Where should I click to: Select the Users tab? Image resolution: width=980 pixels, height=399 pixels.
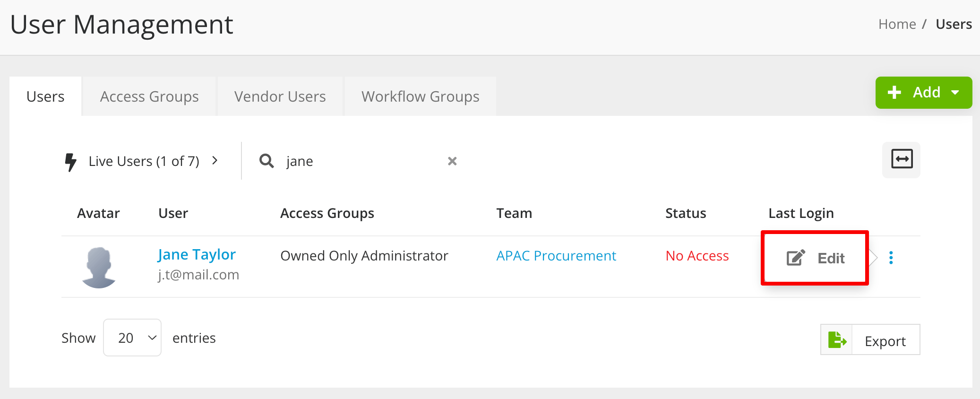point(45,96)
